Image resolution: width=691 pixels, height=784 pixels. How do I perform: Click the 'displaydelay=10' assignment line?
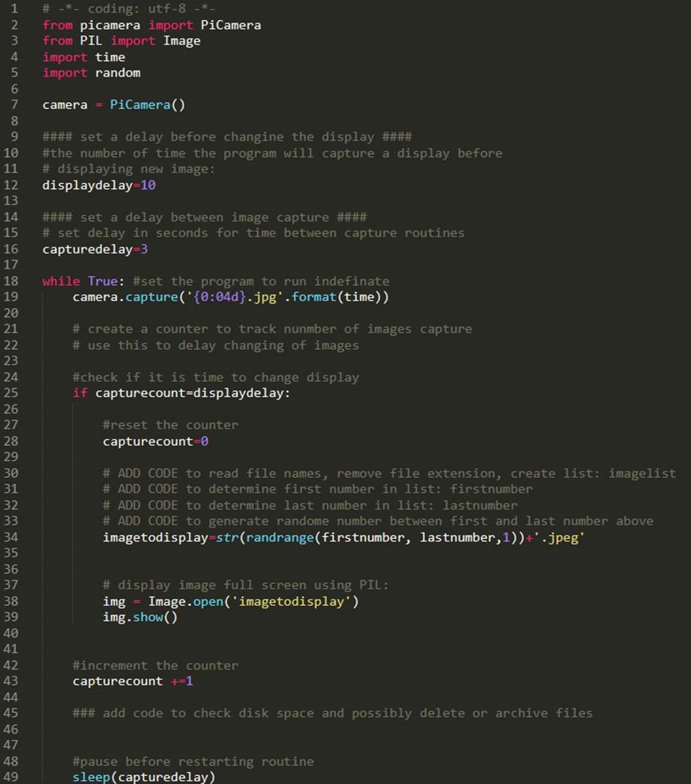click(x=99, y=185)
